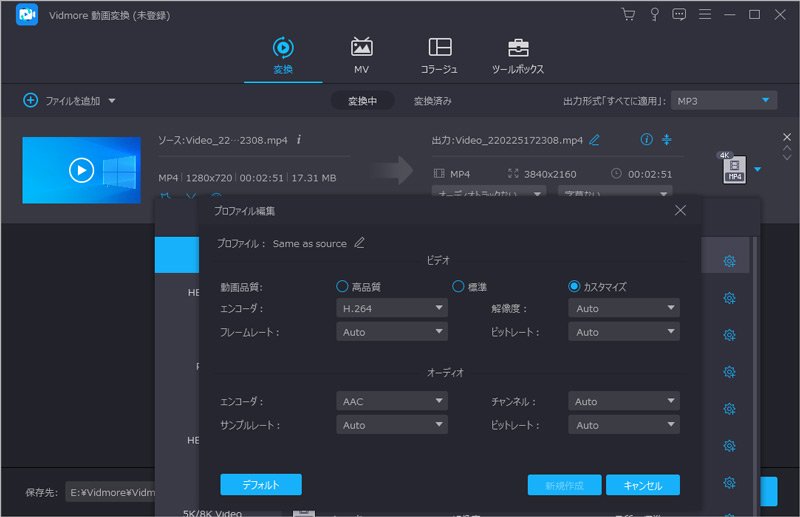800x517 pixels.
Task: Open the サンプルレート Auto dropdown
Action: coord(392,425)
